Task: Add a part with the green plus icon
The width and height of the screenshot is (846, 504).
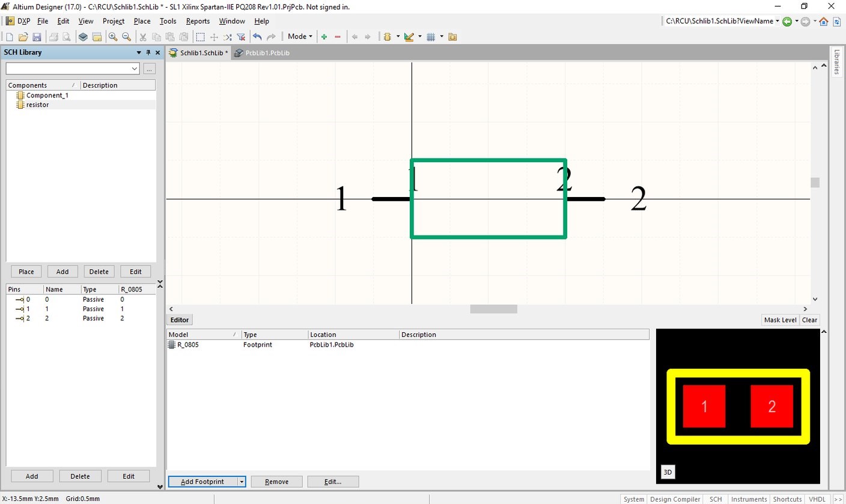Action: [x=324, y=37]
